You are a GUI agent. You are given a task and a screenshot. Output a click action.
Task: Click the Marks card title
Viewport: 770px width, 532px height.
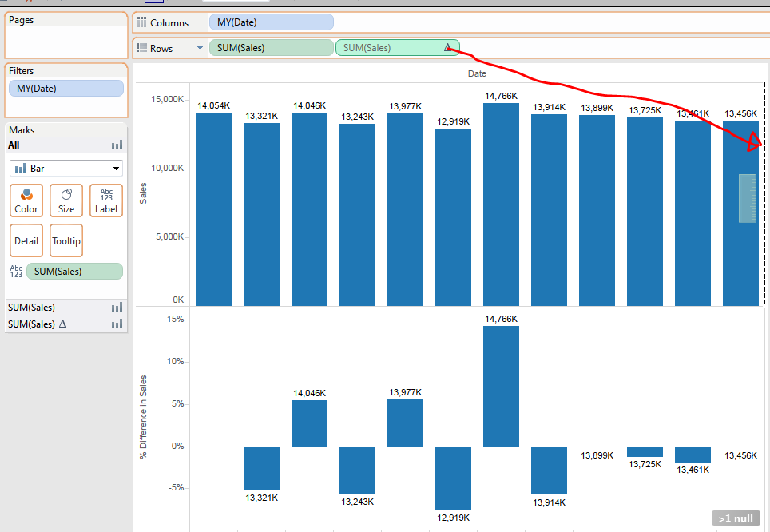tap(22, 129)
